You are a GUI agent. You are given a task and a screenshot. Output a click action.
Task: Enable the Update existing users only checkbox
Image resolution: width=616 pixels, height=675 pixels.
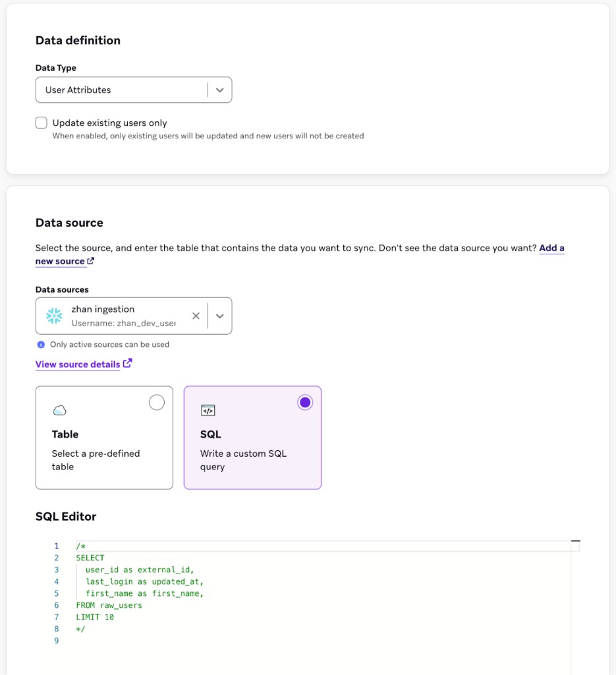point(41,123)
